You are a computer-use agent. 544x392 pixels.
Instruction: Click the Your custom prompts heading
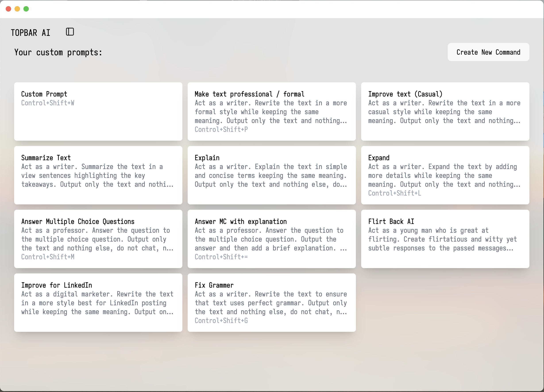tap(58, 52)
